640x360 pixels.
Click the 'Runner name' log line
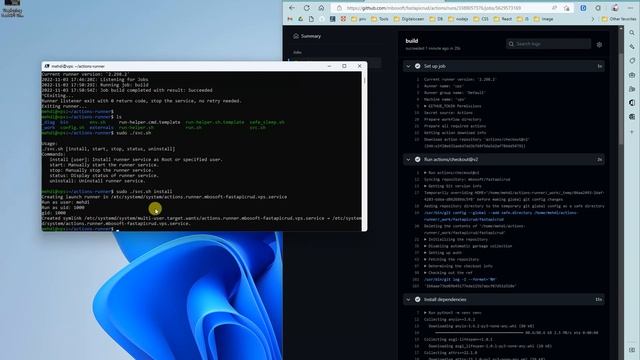pyautogui.click(x=443, y=86)
